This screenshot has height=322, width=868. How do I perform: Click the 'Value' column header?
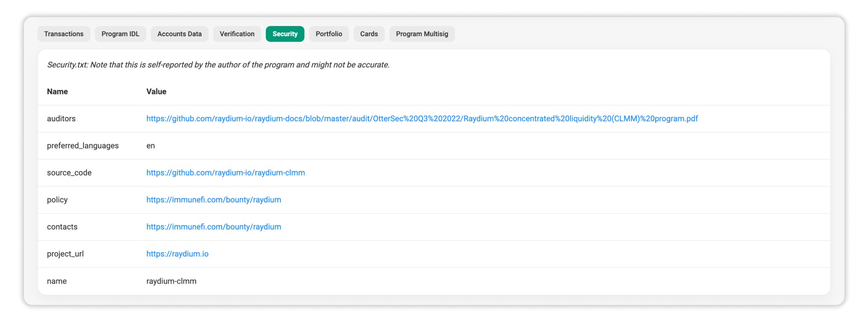156,92
